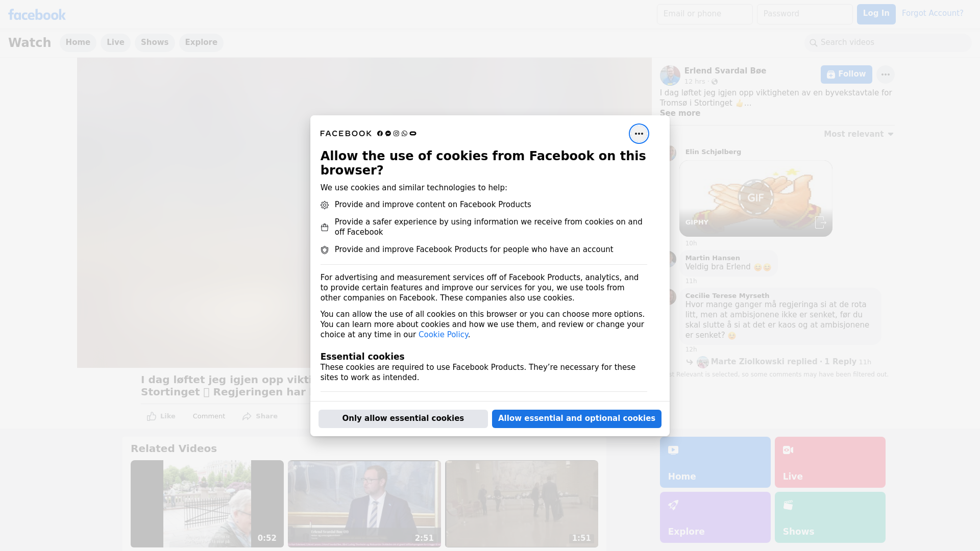The height and width of the screenshot is (551, 980).
Task: Click the search magnifier icon
Action: (x=813, y=43)
